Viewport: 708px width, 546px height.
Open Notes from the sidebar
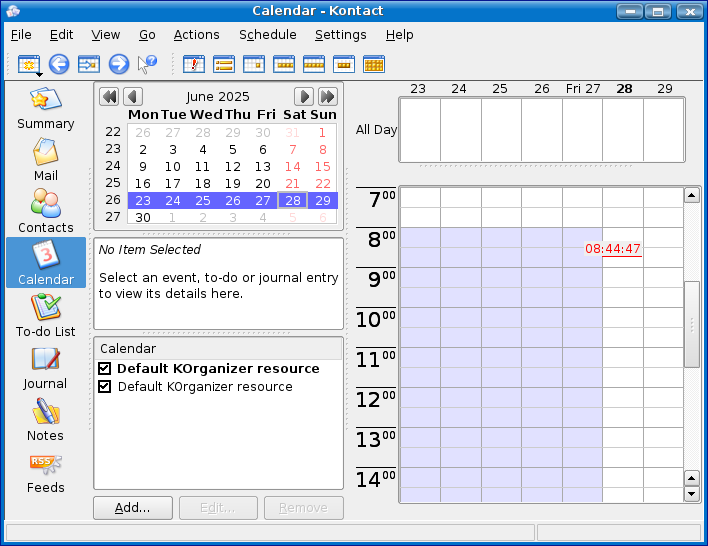(x=45, y=418)
